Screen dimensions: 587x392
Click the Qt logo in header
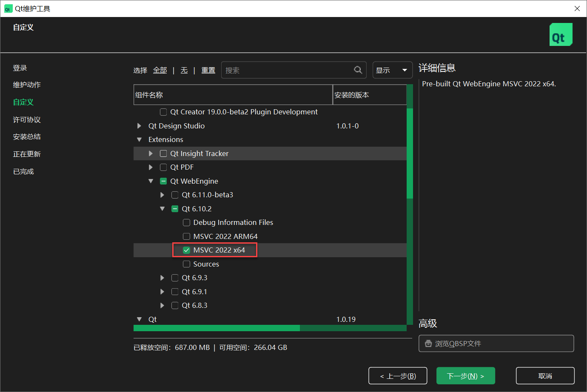pos(561,34)
